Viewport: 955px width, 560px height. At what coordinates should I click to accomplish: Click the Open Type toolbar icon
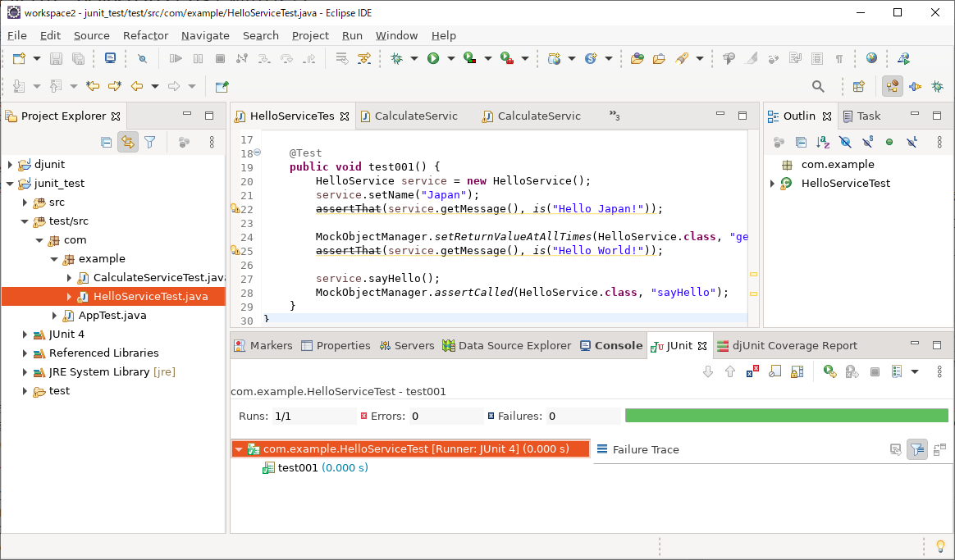coord(637,58)
